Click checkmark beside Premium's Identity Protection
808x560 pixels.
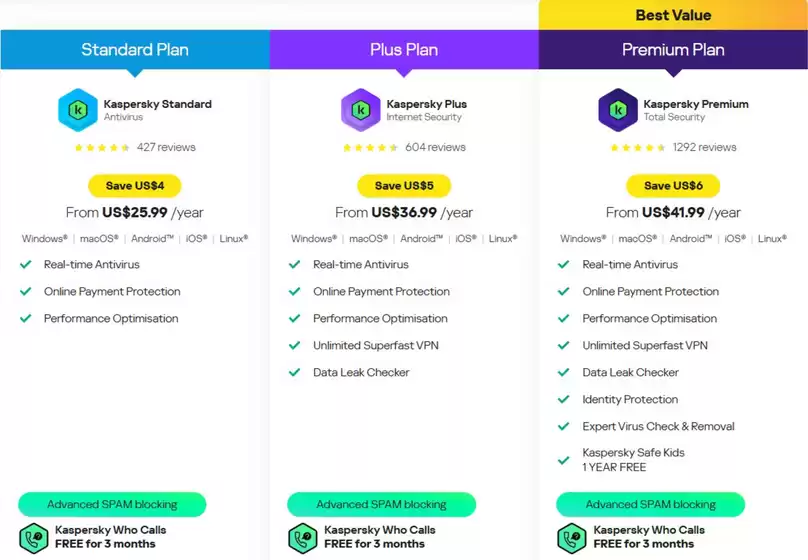point(564,400)
